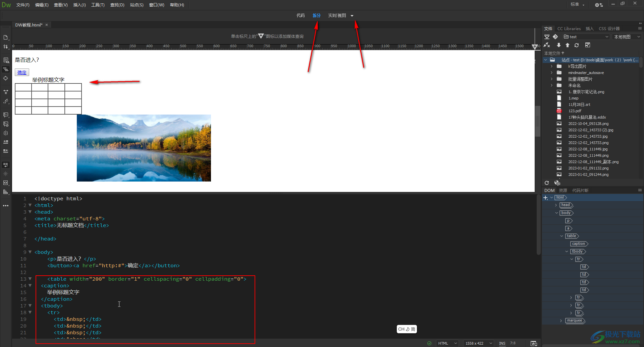The height and width of the screenshot is (347, 644).
Task: Click Remove Comment icon in toolbar
Action: [x=6, y=124]
